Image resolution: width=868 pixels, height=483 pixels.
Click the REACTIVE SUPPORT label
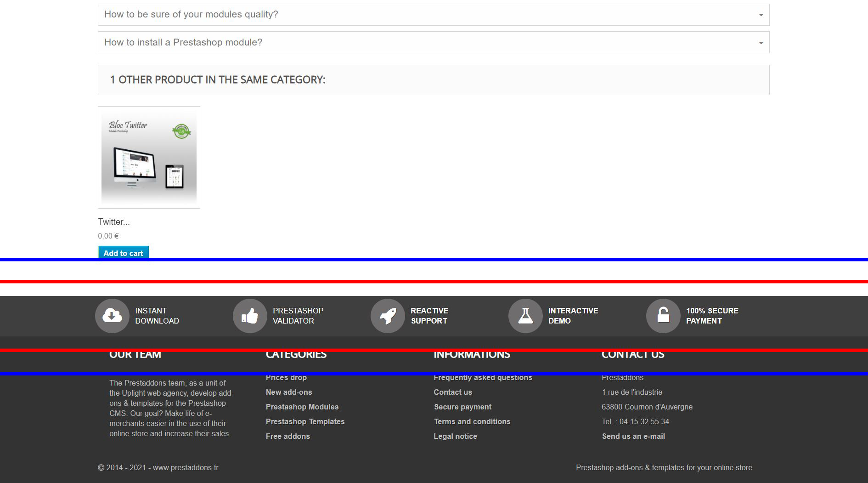(429, 316)
